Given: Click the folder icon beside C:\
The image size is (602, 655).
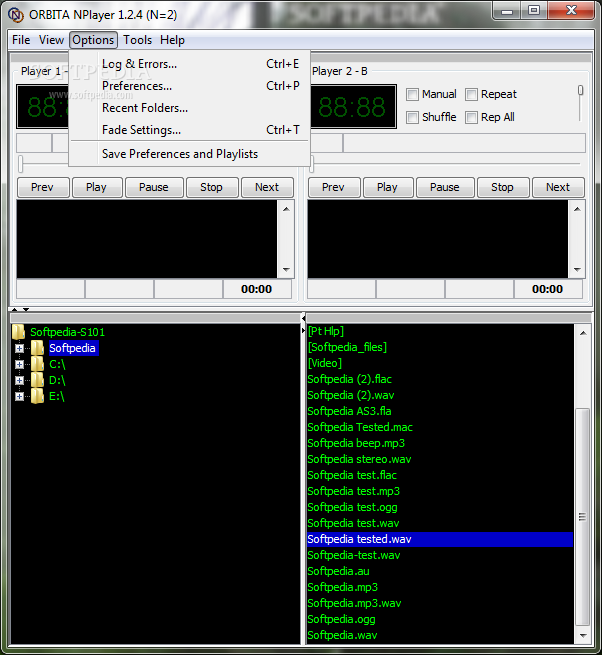Looking at the screenshot, I should tap(37, 364).
